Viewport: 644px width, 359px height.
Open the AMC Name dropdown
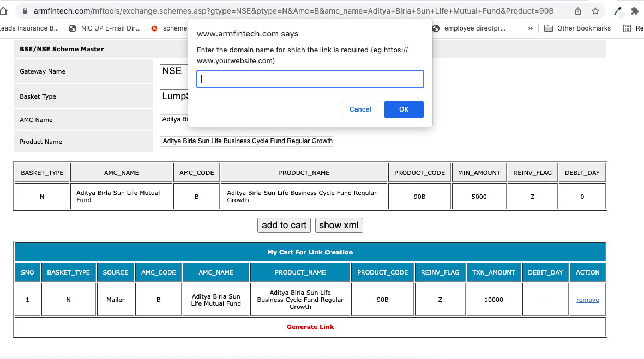click(x=174, y=119)
